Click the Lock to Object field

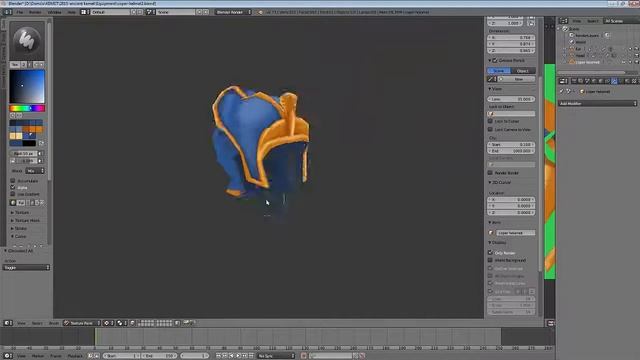click(x=511, y=114)
